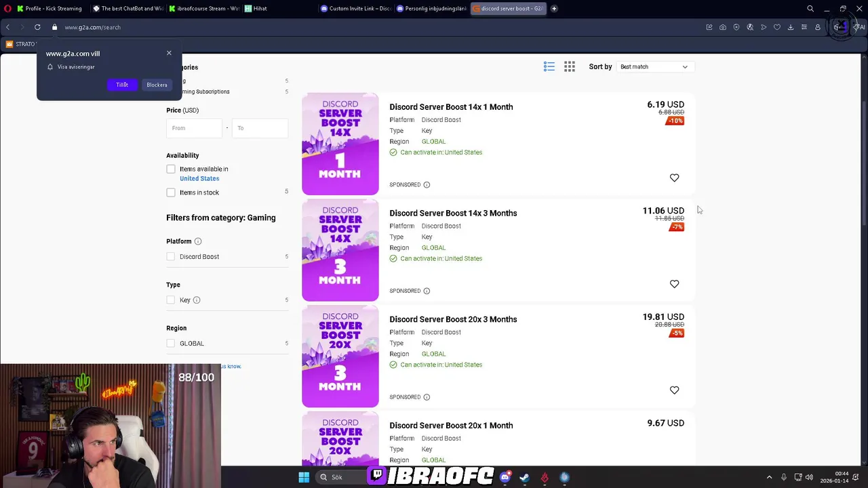Open browser profile account icon
The height and width of the screenshot is (488, 868).
(818, 27)
